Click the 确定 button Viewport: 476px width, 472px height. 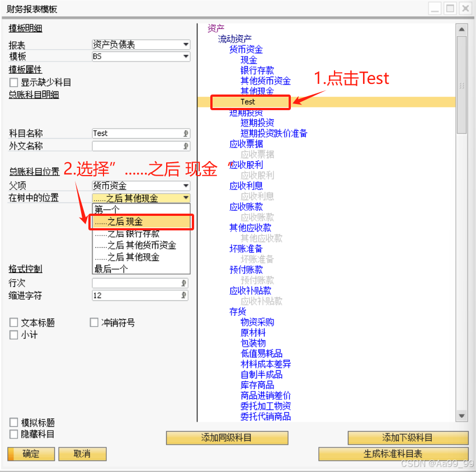pos(31,454)
